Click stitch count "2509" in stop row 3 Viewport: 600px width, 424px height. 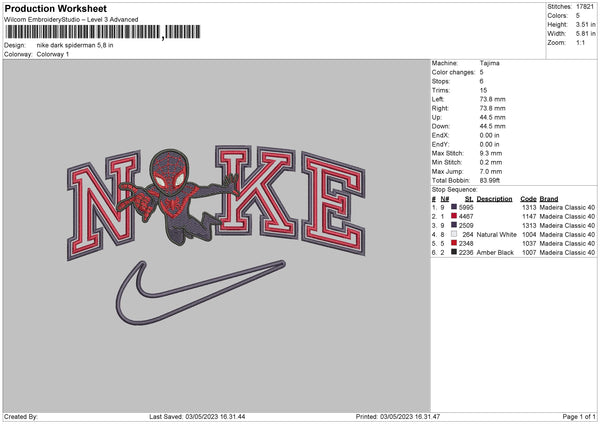click(466, 225)
